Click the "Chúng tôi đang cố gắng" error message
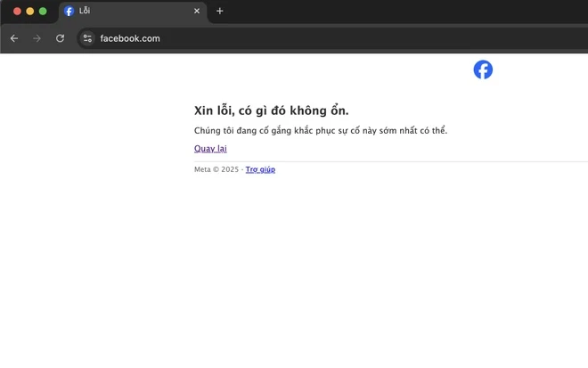 pos(320,131)
